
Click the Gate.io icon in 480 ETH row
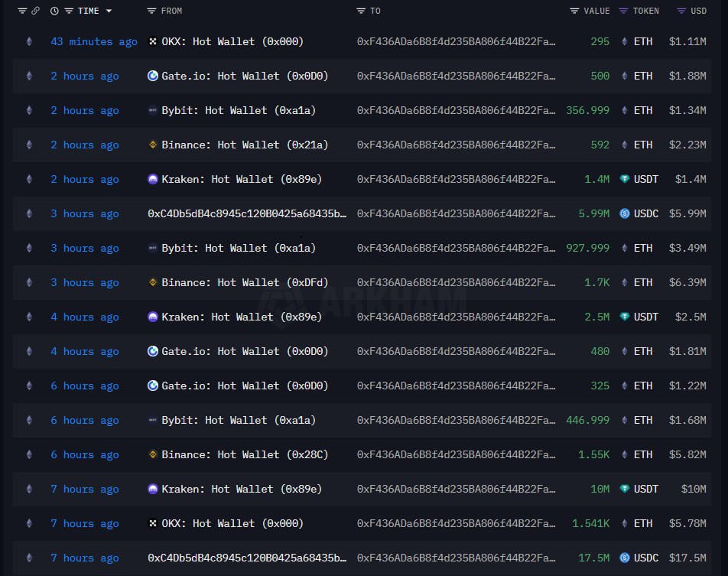click(153, 351)
